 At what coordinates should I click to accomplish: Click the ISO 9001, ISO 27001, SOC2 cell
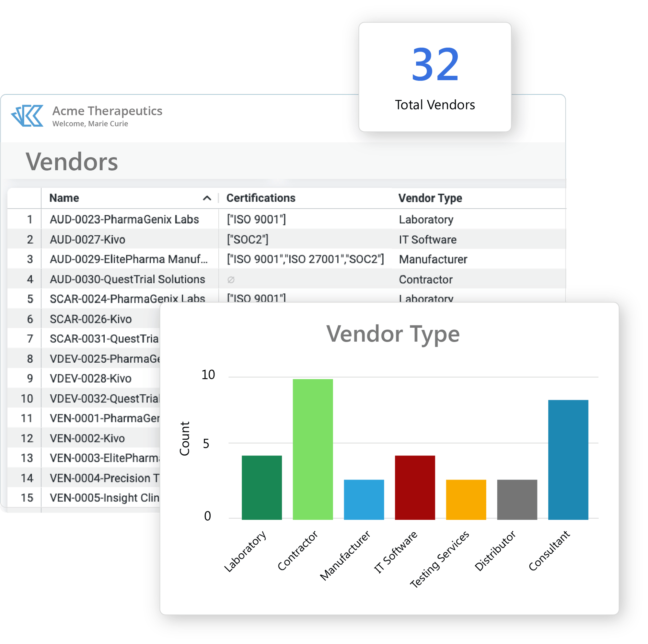point(305,259)
